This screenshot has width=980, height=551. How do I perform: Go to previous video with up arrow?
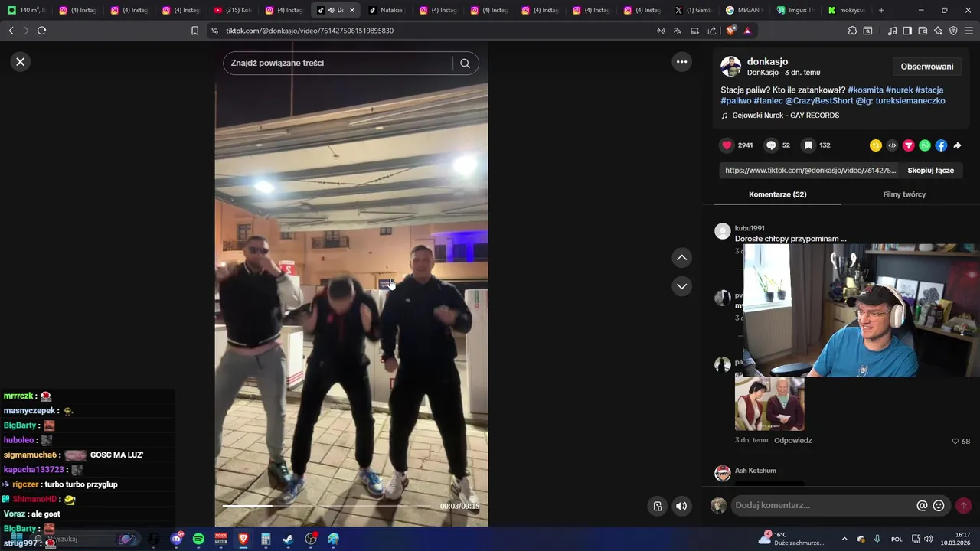click(681, 258)
